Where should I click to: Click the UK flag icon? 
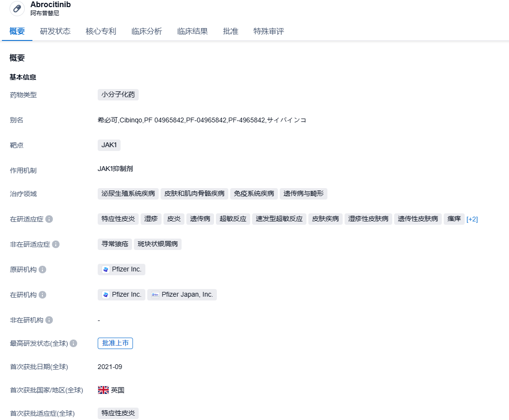[x=103, y=390]
